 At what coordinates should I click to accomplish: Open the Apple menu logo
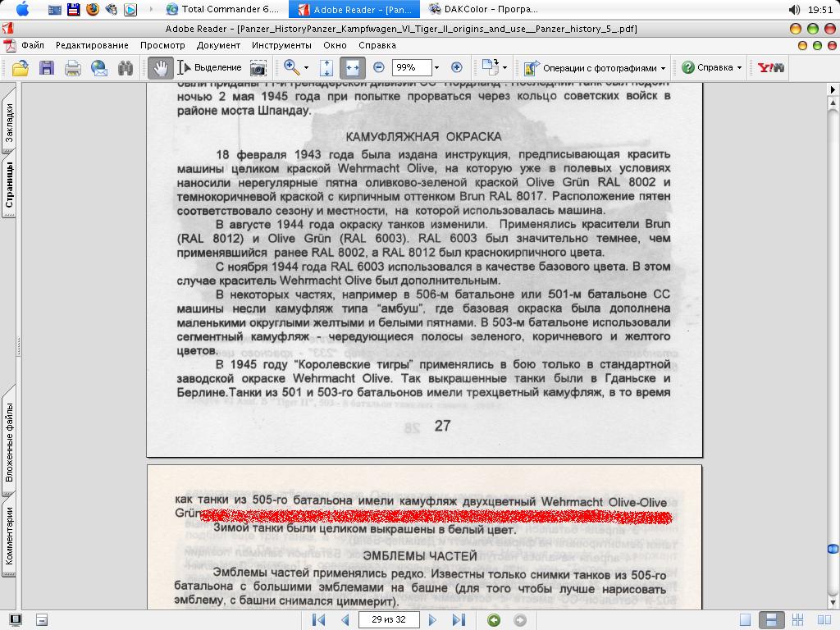[22, 8]
